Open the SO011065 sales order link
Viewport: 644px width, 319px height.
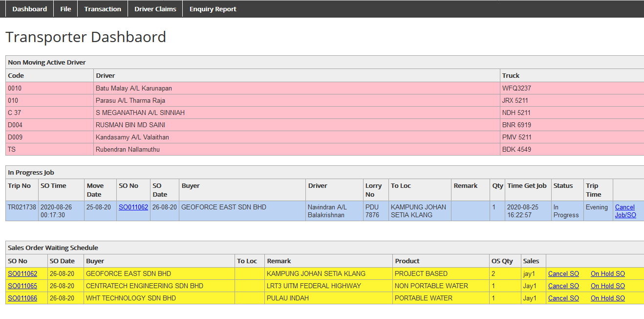coord(22,286)
